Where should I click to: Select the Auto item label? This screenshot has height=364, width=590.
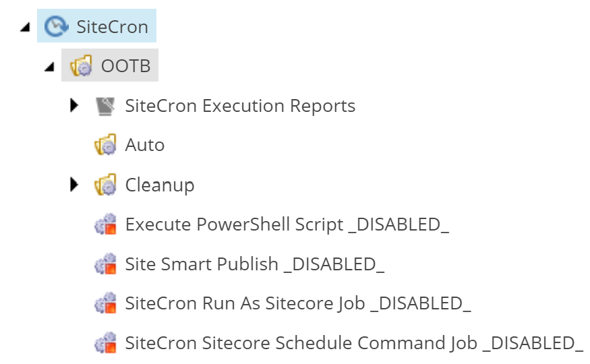coord(145,145)
